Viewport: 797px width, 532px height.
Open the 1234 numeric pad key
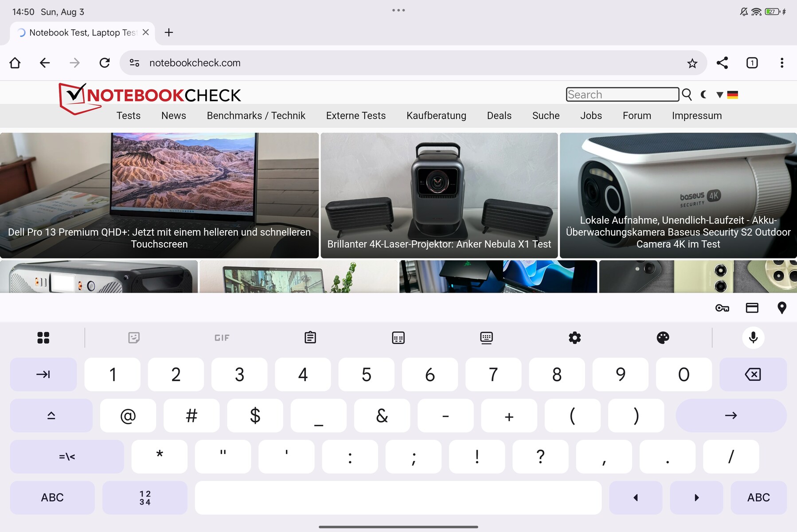pyautogui.click(x=145, y=498)
